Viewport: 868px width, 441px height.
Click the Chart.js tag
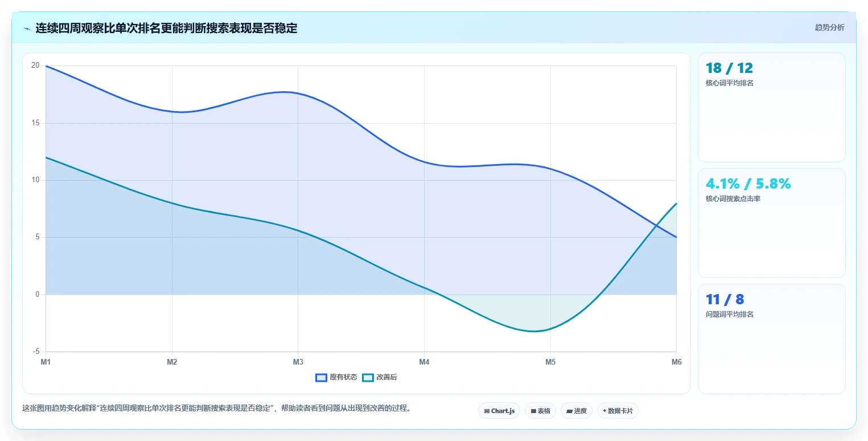pos(499,411)
